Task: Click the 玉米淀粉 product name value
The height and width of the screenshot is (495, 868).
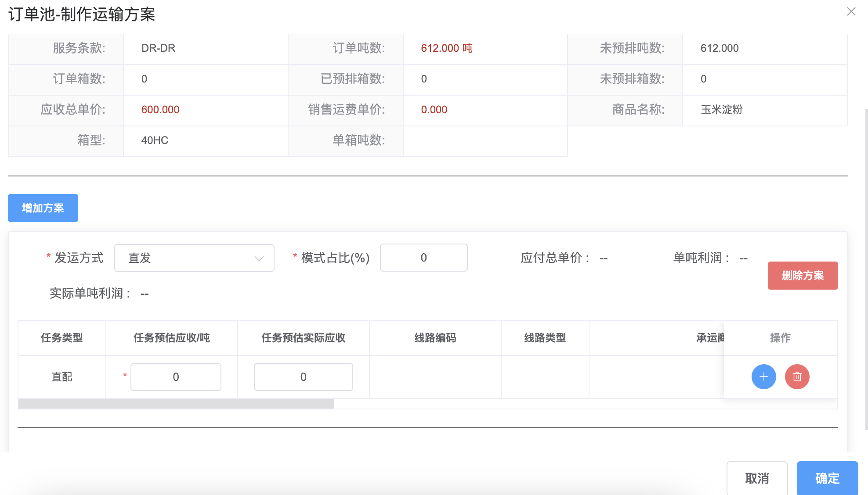Action: click(721, 110)
